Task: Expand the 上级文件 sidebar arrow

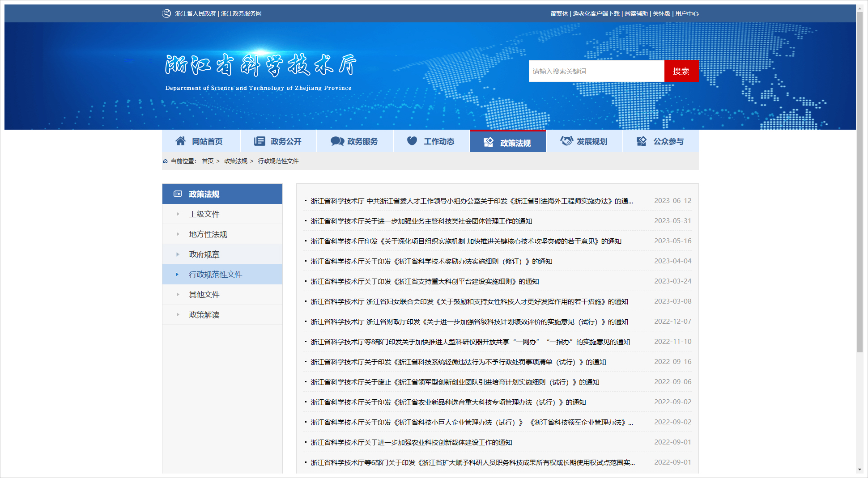Action: pyautogui.click(x=178, y=214)
